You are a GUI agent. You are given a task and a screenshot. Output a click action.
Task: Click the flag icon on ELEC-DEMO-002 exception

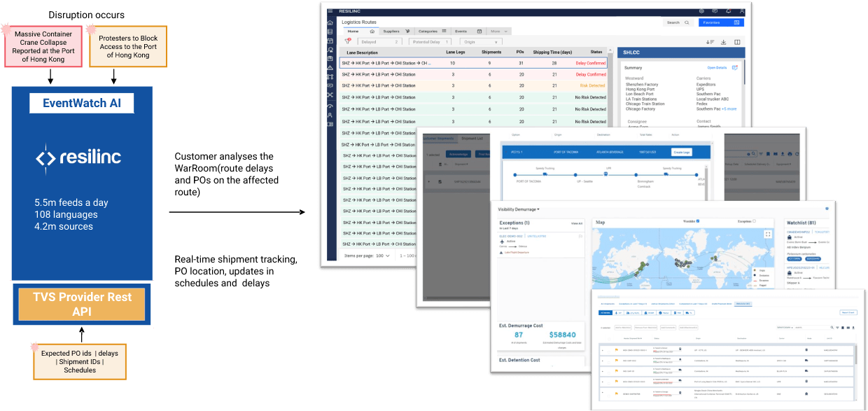pyautogui.click(x=580, y=237)
